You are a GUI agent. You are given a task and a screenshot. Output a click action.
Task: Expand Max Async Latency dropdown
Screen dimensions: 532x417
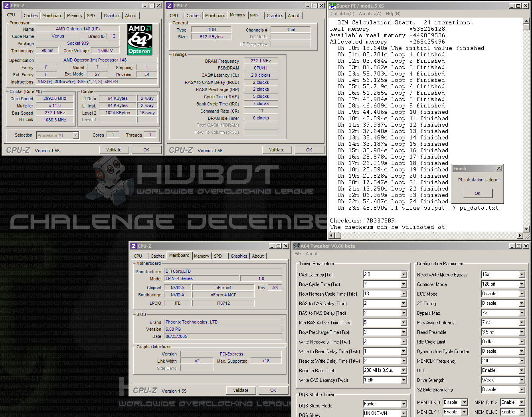522,323
